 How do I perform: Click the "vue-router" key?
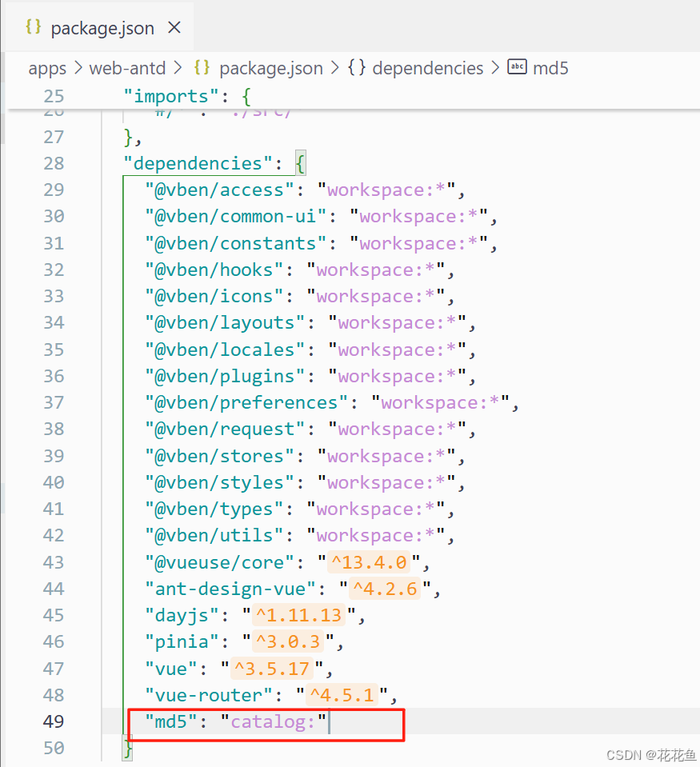pos(209,694)
